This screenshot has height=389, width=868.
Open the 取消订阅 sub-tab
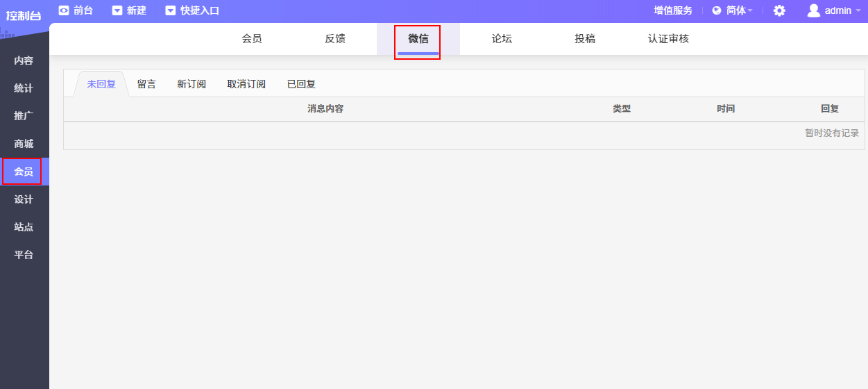click(246, 84)
